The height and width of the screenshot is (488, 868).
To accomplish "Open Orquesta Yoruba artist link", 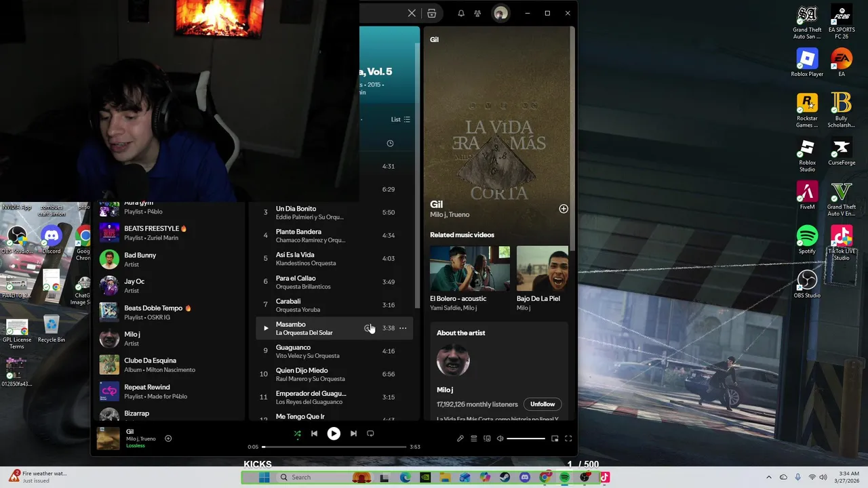I will 298,310.
